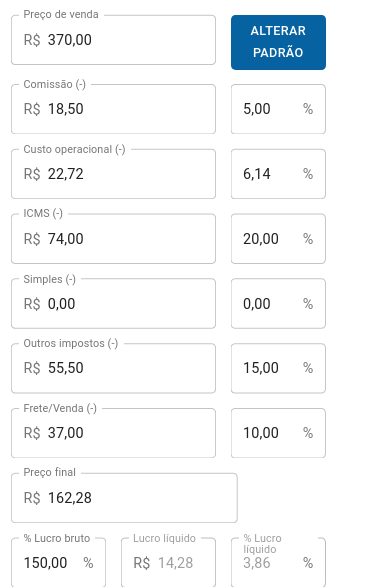The height and width of the screenshot is (587, 372).
Task: Select the Custo operacional 6,14 percent field
Action: click(278, 174)
